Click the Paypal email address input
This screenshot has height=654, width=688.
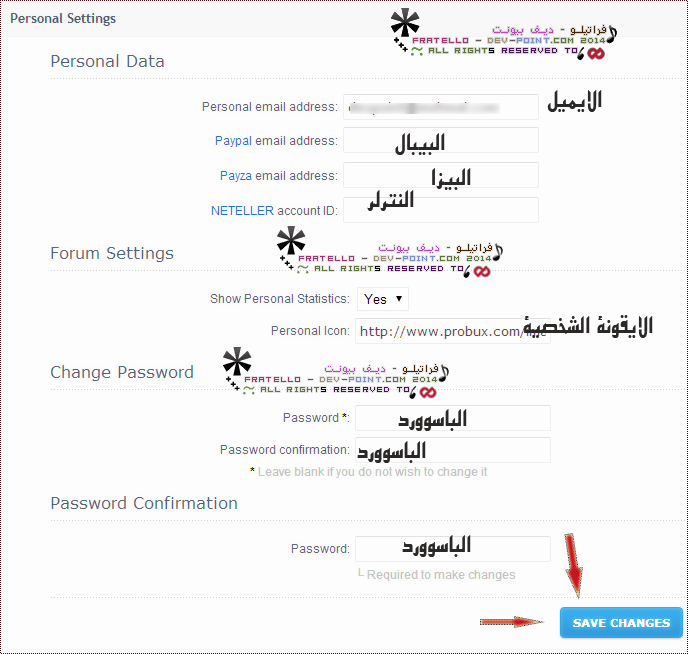pos(440,141)
